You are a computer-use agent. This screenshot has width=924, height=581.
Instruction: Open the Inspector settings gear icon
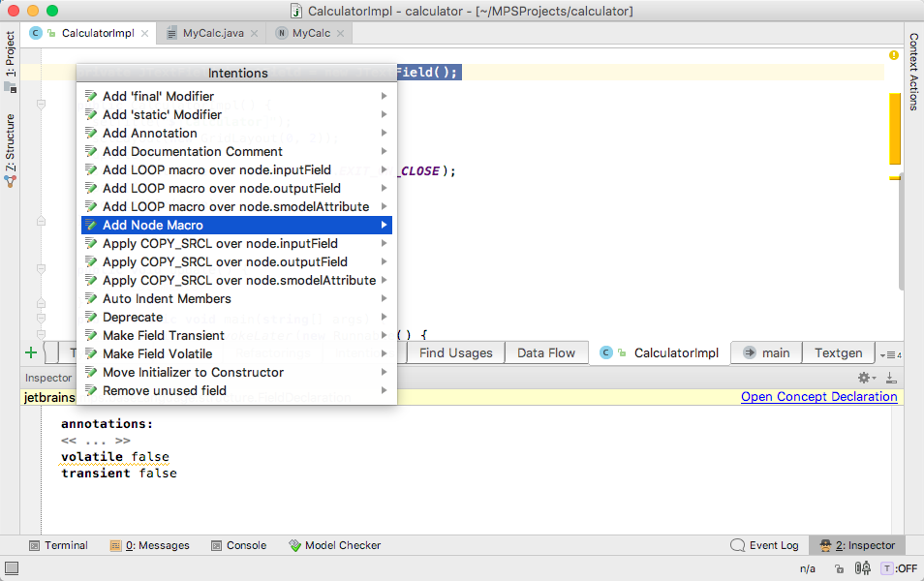click(x=866, y=378)
